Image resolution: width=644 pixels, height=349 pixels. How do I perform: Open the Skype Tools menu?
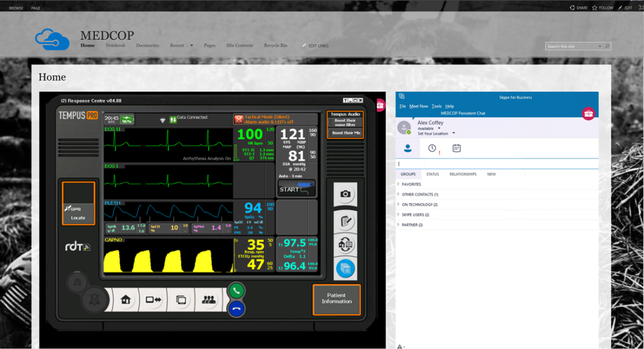pyautogui.click(x=436, y=106)
